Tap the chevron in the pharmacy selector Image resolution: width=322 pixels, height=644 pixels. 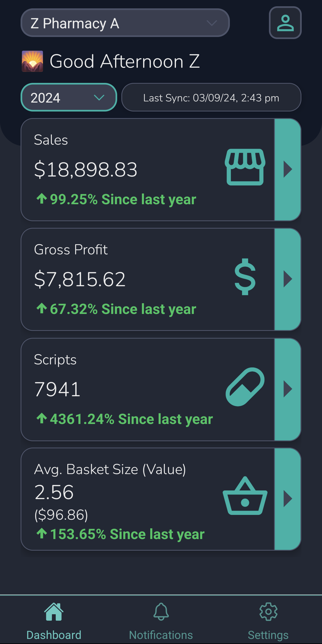pos(212,23)
